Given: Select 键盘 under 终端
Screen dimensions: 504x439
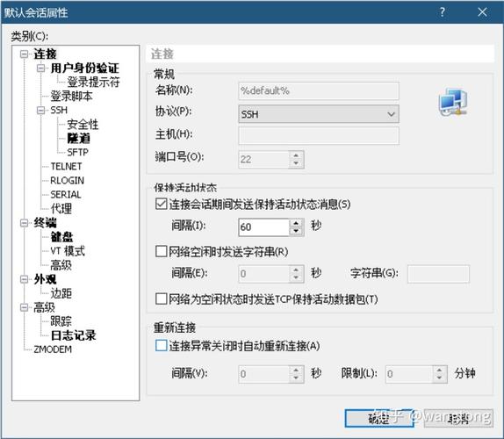Looking at the screenshot, I should 61,237.
